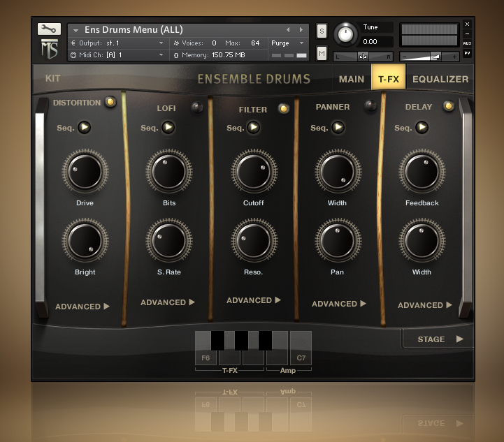Enable the LOFI effect LED

point(196,107)
